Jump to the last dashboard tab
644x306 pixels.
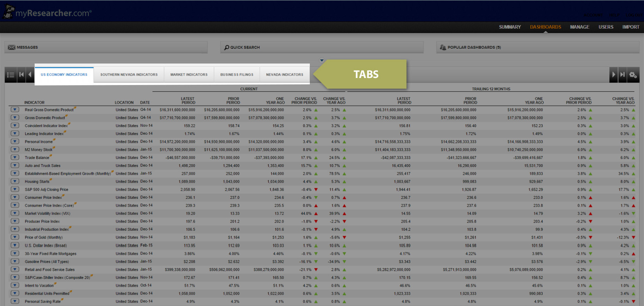(622, 75)
